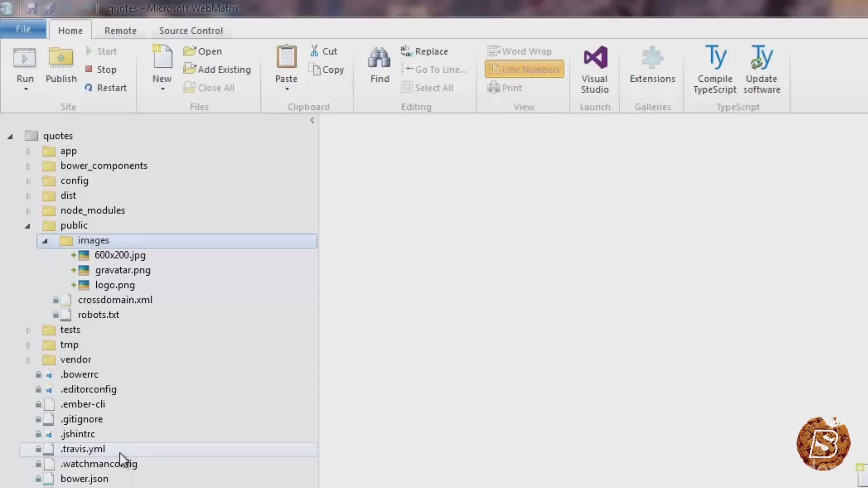Select the bower.json file
Image resolution: width=868 pixels, height=488 pixels.
click(x=84, y=479)
